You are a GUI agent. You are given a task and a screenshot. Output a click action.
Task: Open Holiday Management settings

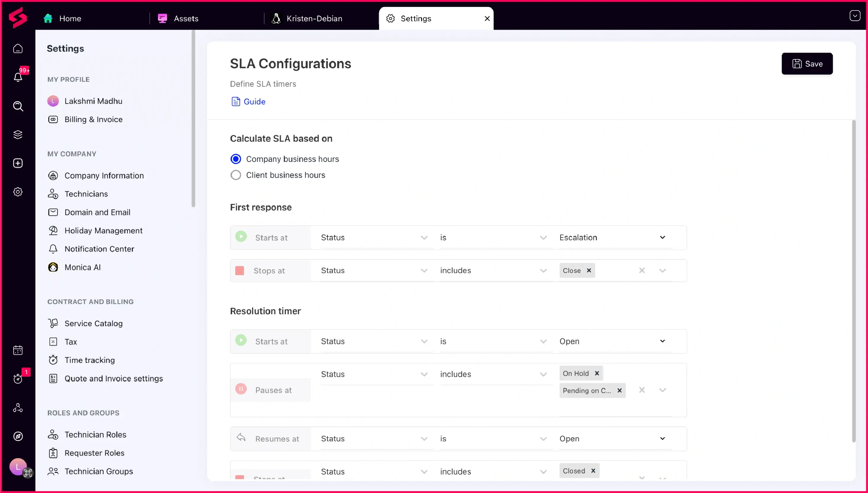tap(103, 230)
